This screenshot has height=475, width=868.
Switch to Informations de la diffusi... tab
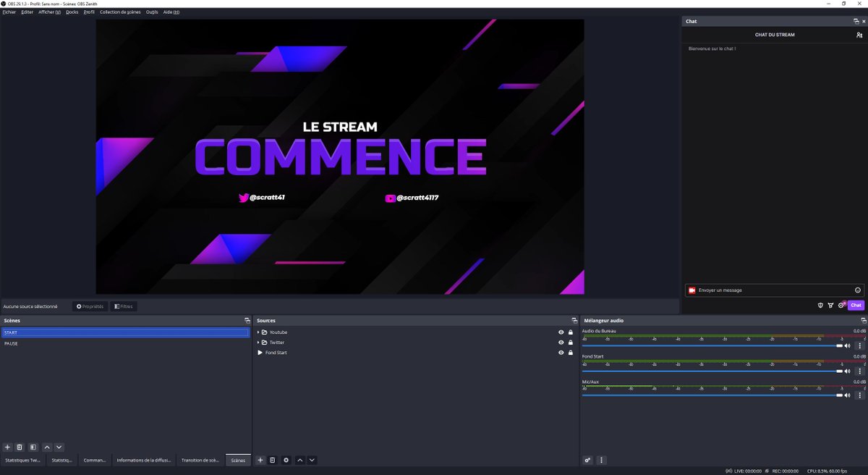pyautogui.click(x=144, y=460)
